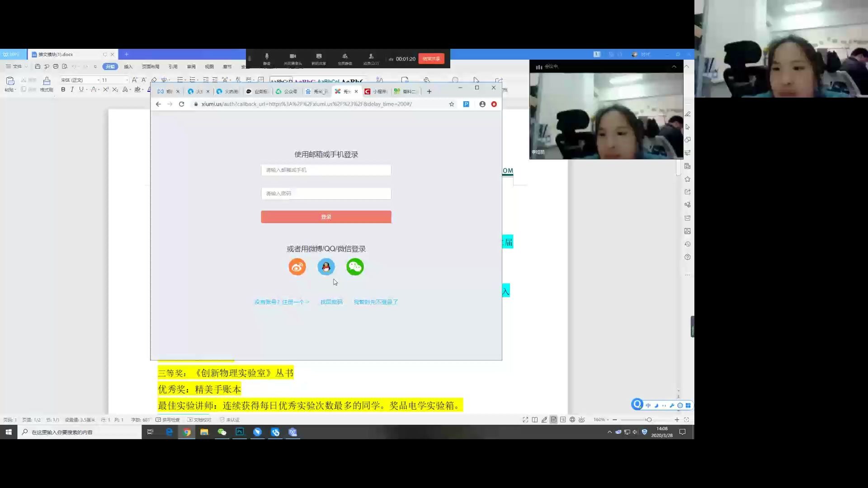
Task: Expand the font size dropdown
Action: point(127,80)
